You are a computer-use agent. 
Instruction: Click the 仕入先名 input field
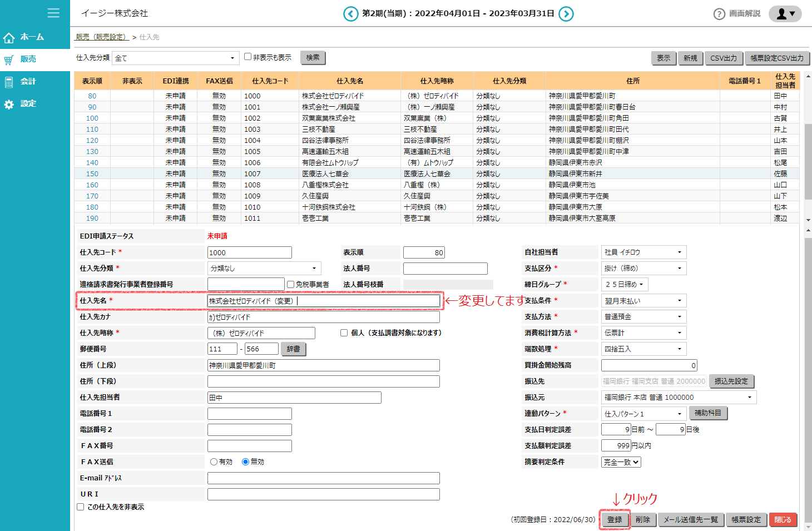(324, 301)
